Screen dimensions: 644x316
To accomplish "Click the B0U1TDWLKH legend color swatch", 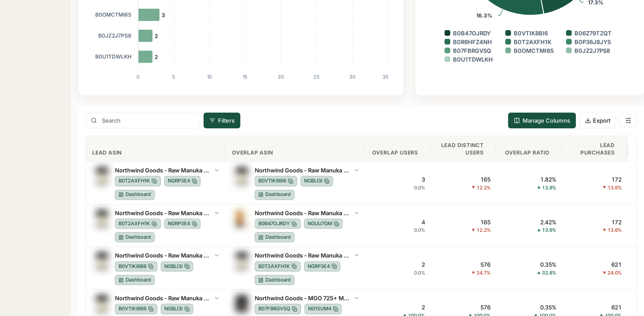I will [447, 60].
